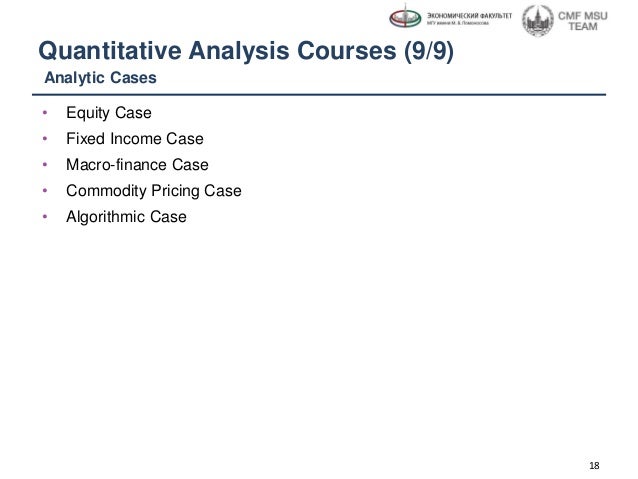
Task: Click the CMF MSU TEAM text
Action: [583, 21]
